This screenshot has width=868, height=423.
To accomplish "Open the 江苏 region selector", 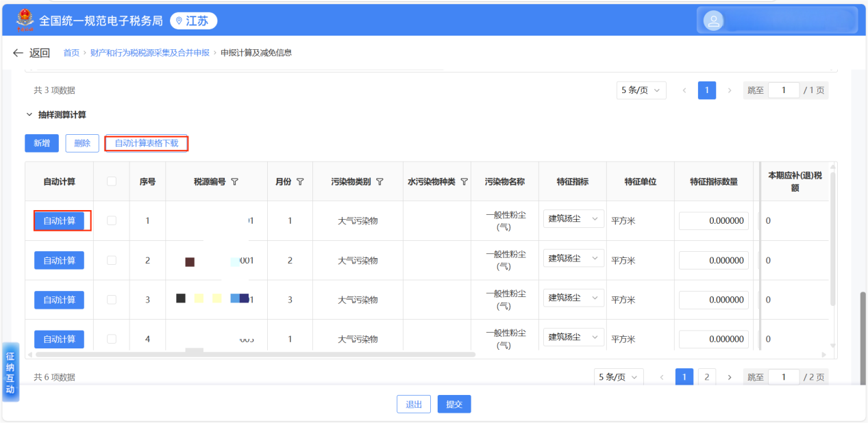I will 193,21.
